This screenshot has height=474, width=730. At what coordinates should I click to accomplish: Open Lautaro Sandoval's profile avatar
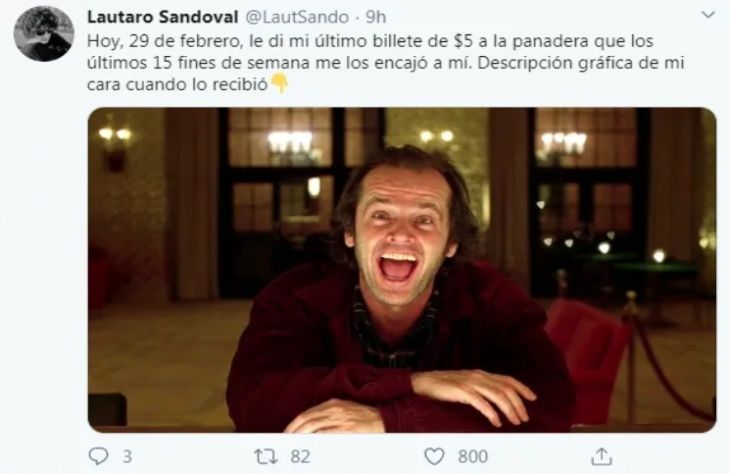click(x=44, y=34)
